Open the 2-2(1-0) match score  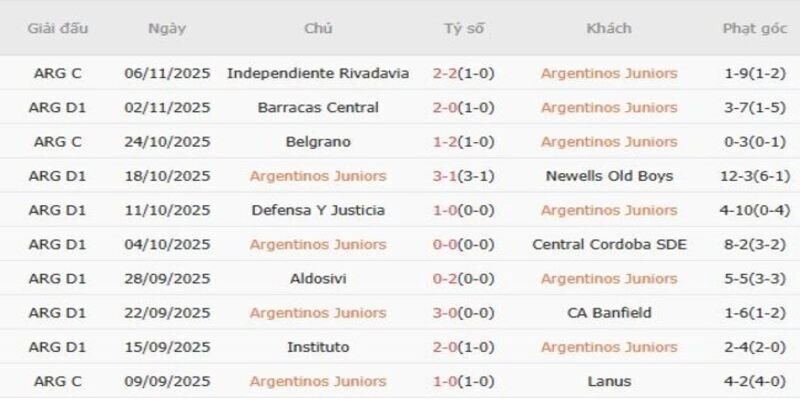[464, 73]
